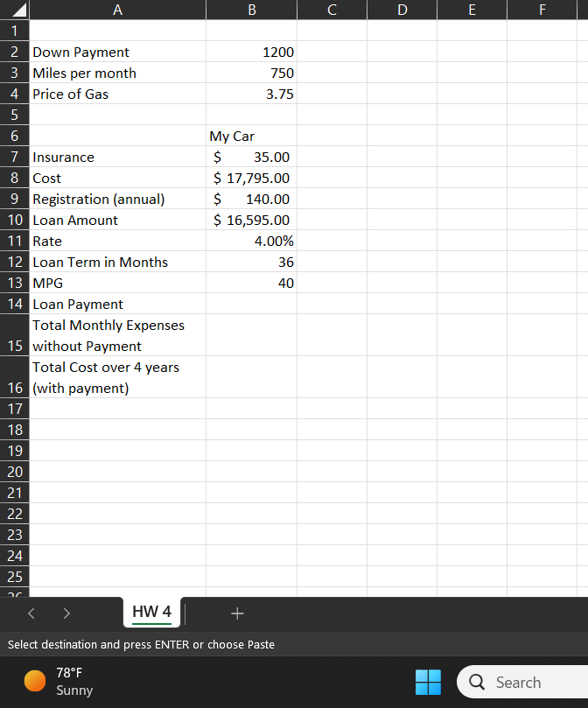Select the $17,795.00 cost cell

[251, 178]
